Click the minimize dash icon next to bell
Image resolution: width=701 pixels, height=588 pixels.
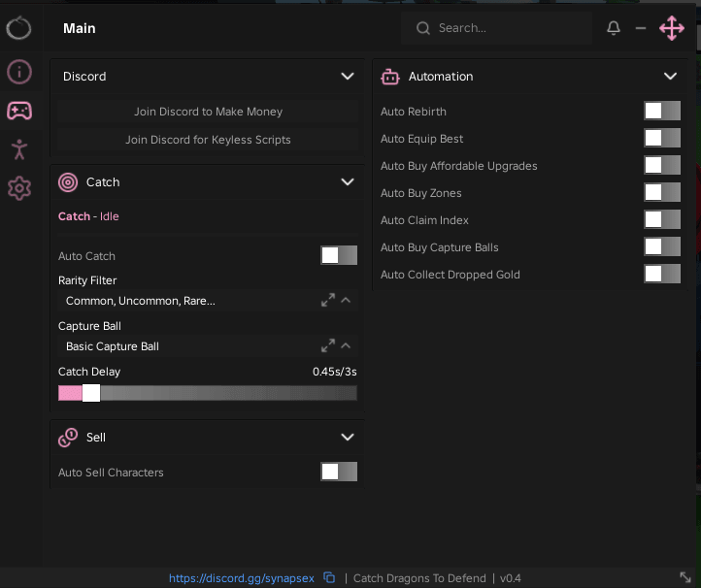(x=641, y=28)
